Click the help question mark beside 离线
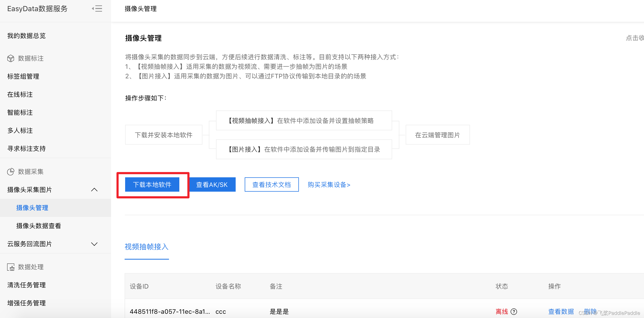This screenshot has width=644, height=318. coord(514,311)
